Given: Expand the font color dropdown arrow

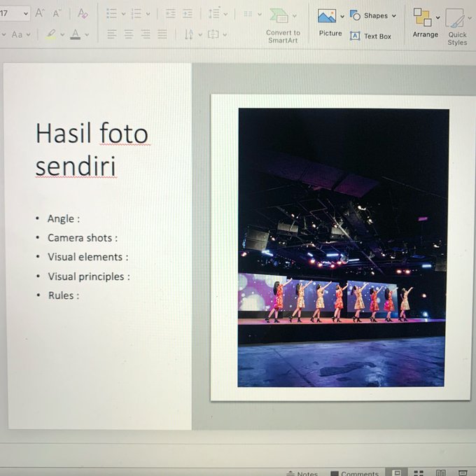Looking at the screenshot, I should point(87,34).
